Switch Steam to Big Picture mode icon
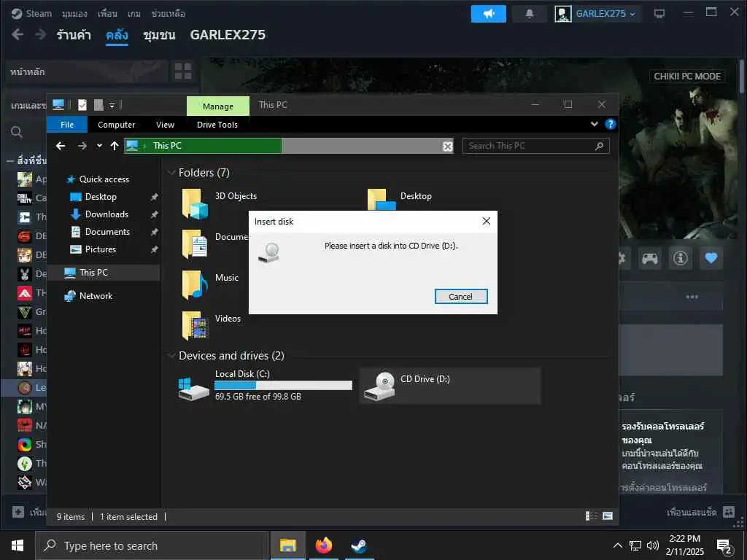 [659, 13]
